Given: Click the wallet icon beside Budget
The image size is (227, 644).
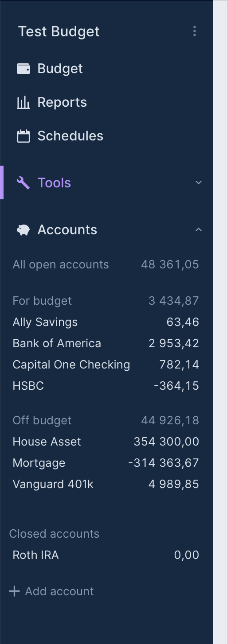Looking at the screenshot, I should tap(23, 69).
